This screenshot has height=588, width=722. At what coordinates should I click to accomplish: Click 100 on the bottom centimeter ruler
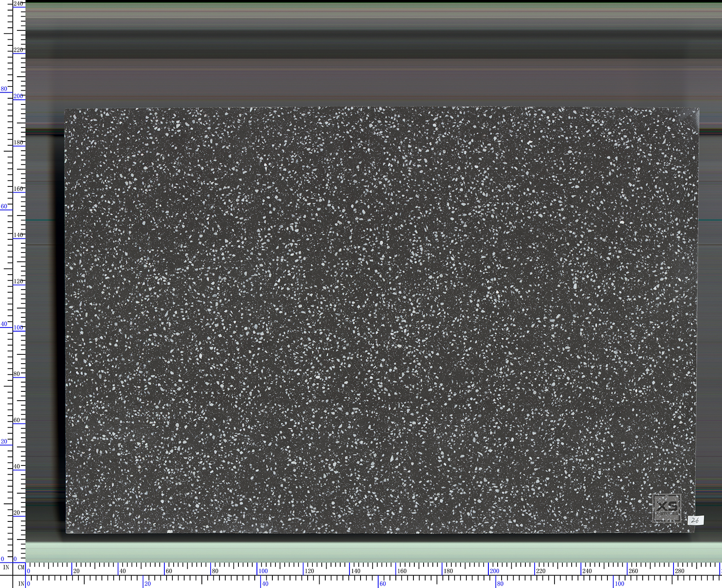click(x=263, y=571)
